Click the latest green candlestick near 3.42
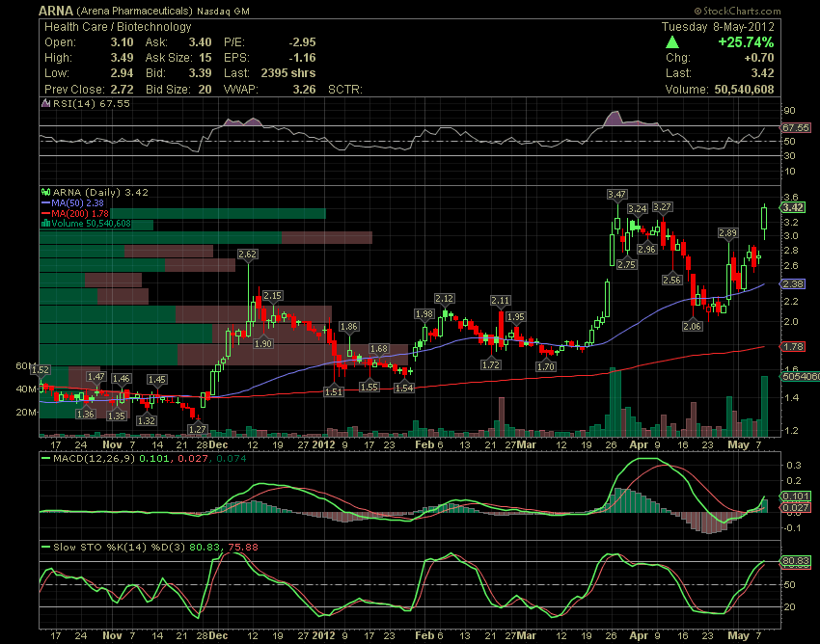Viewport: 820px width, 644px height. pos(765,219)
